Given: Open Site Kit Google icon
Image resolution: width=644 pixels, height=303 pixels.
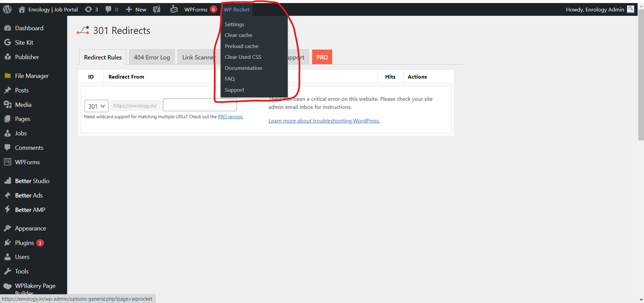Looking at the screenshot, I should coord(8,43).
